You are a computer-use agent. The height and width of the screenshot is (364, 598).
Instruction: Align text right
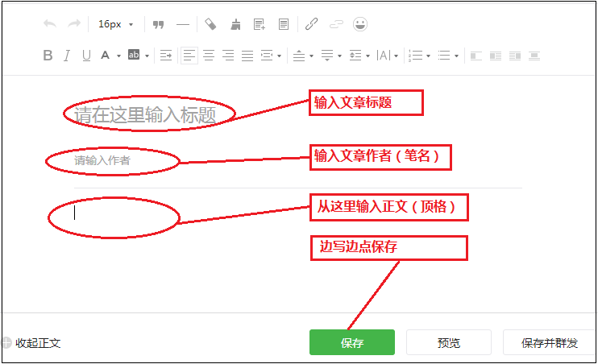pos(228,56)
